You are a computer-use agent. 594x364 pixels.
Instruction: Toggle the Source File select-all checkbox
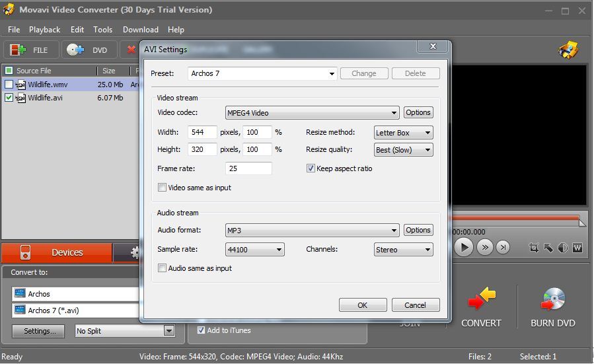(9, 71)
